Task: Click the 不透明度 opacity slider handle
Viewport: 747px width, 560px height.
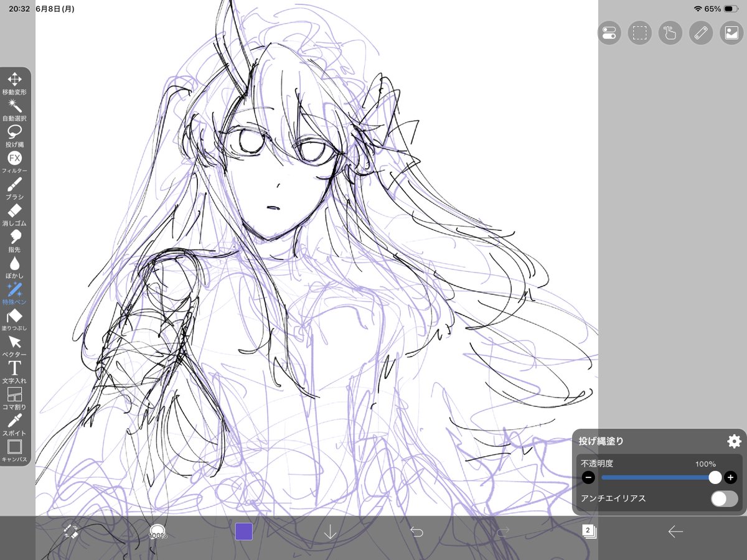Action: pos(715,477)
